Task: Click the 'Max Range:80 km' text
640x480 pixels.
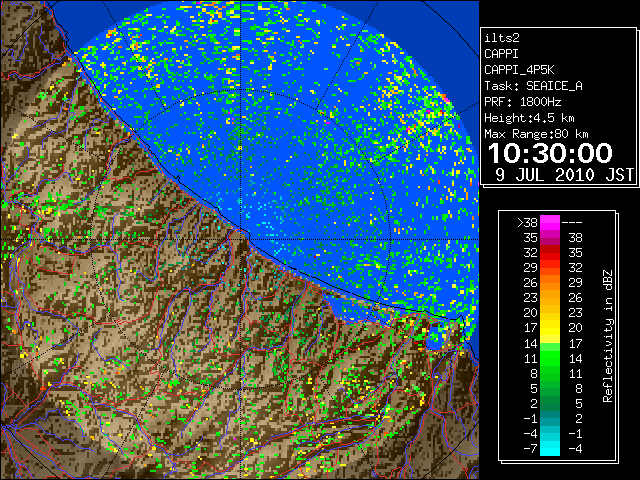Action: tap(536, 134)
